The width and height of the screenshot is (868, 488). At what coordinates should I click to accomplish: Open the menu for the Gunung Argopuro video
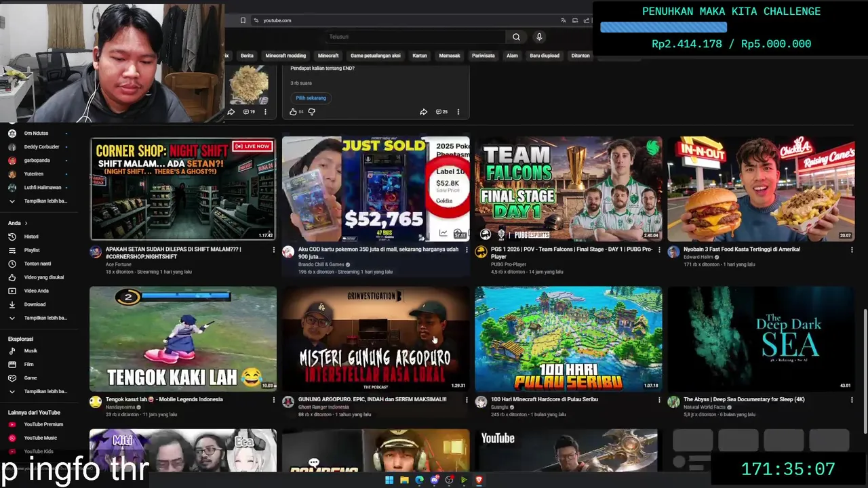coord(467,400)
